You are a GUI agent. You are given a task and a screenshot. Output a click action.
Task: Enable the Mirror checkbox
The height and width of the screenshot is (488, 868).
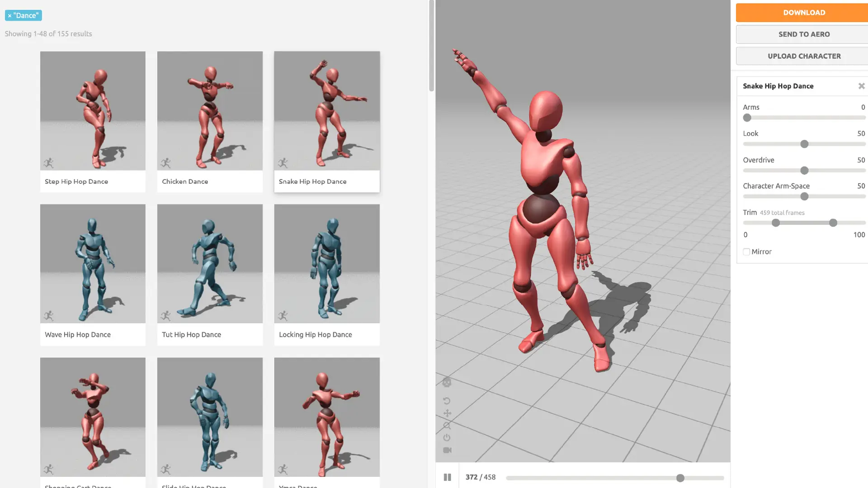[x=746, y=252]
